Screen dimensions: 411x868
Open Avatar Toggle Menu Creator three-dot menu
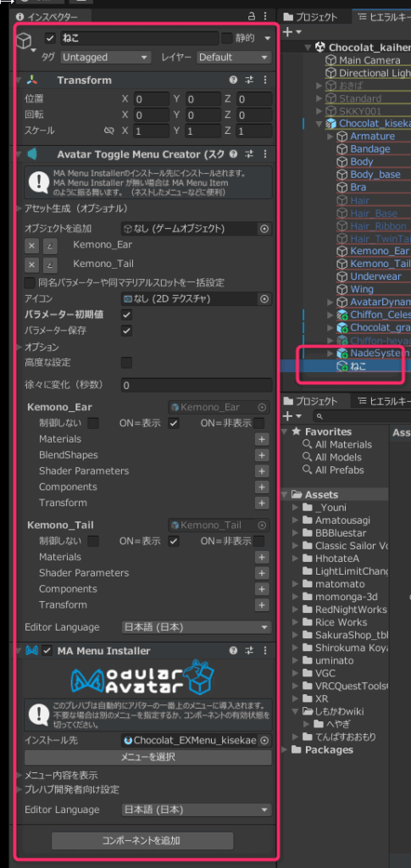tap(265, 154)
